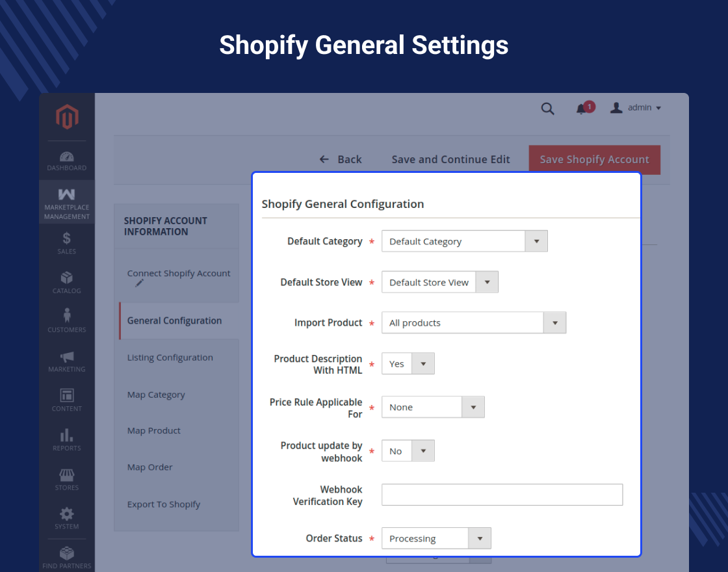Screen dimensions: 728x572
Task: Open Product Description With HTML dropdown
Action: (x=408, y=363)
